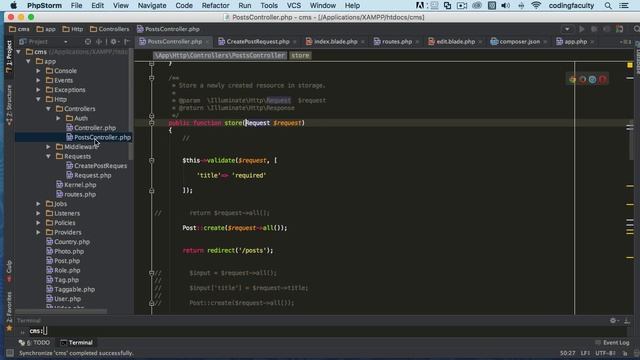
Task: Open the Navigate menu
Action: tap(152, 6)
